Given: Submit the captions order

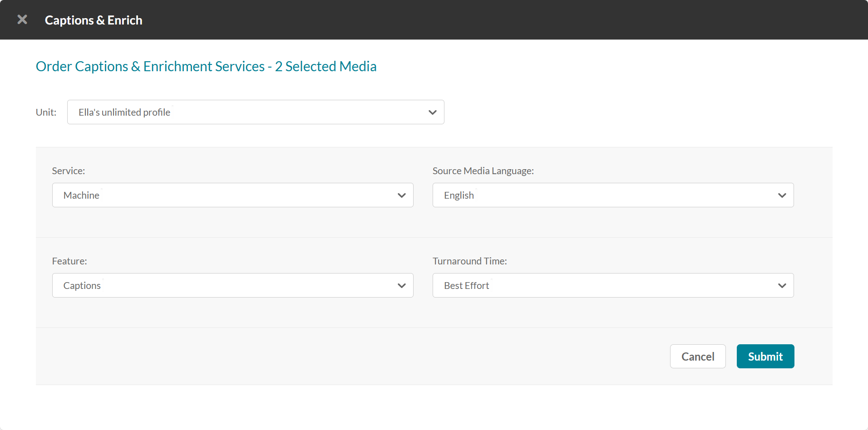Looking at the screenshot, I should pyautogui.click(x=765, y=357).
